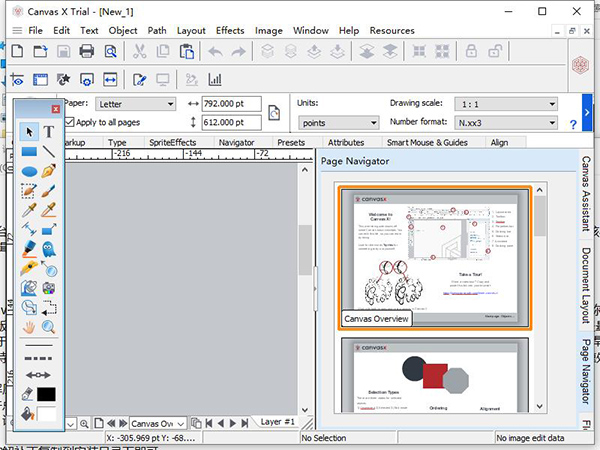This screenshot has width=600, height=450.
Task: Select the Rectangle shape tool
Action: (29, 152)
